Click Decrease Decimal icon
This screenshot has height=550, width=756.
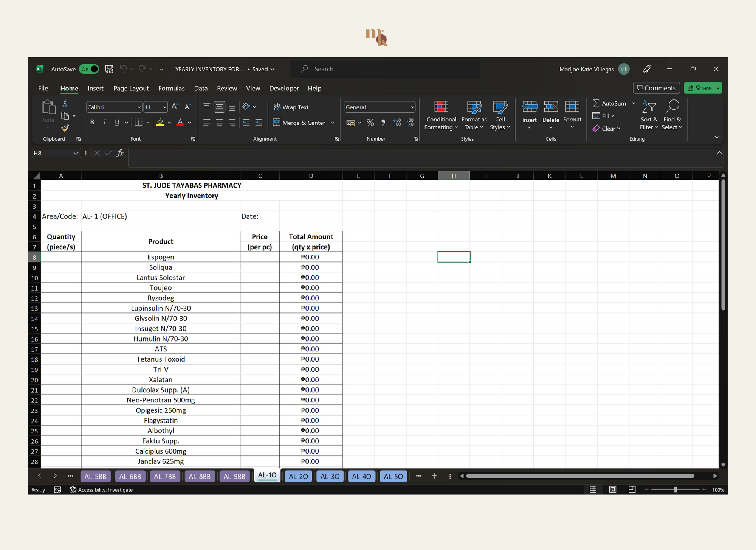click(x=410, y=123)
